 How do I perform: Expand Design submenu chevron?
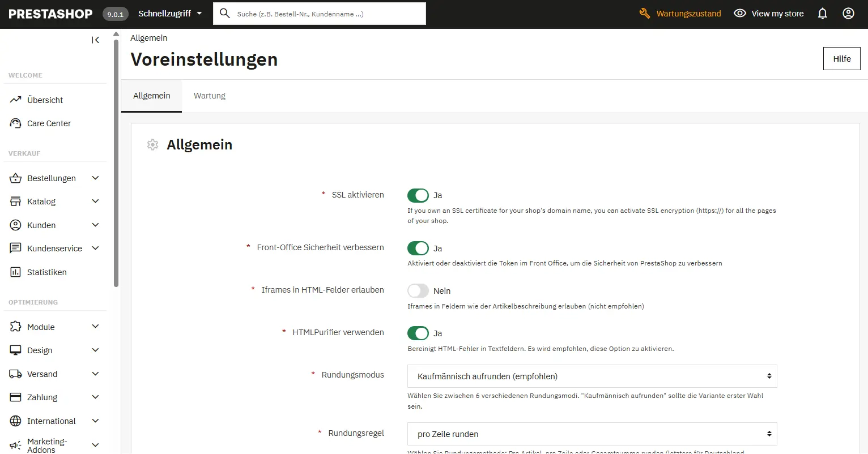tap(95, 350)
